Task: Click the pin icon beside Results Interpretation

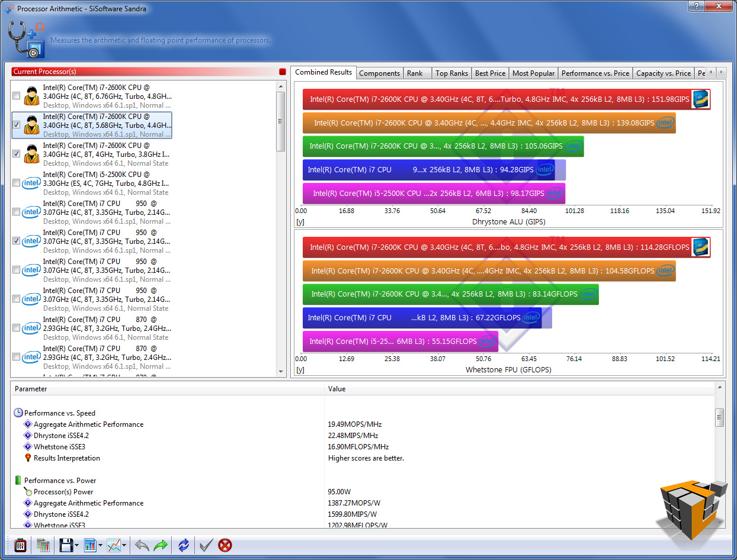Action: click(x=27, y=458)
